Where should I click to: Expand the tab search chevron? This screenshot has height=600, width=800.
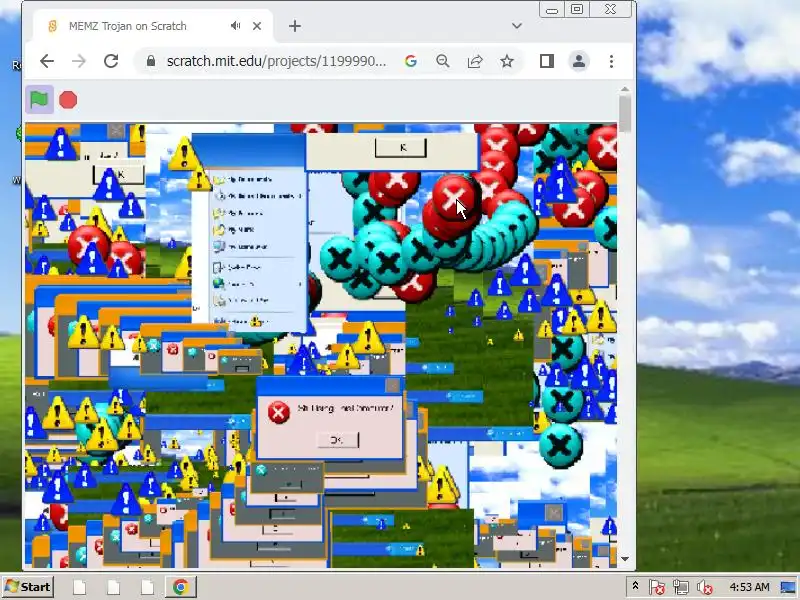(517, 26)
